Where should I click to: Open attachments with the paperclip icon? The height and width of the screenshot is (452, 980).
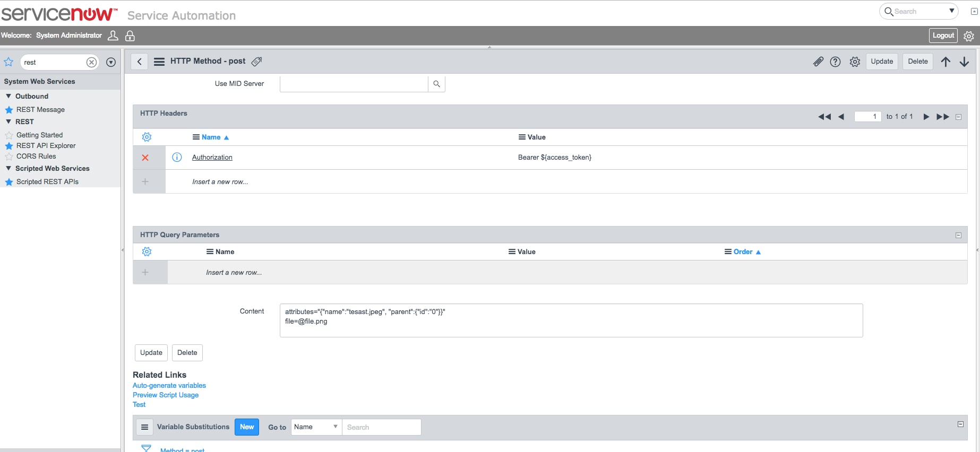818,62
